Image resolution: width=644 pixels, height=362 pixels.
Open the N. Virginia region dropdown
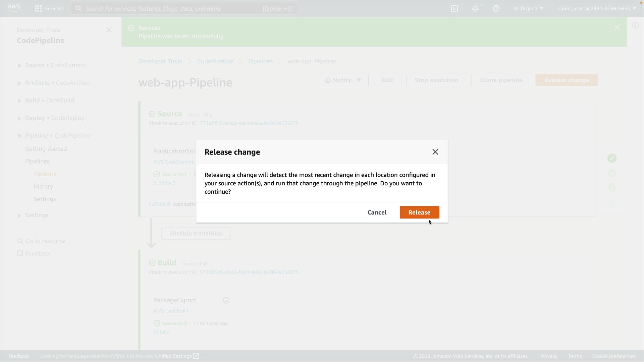(x=528, y=8)
